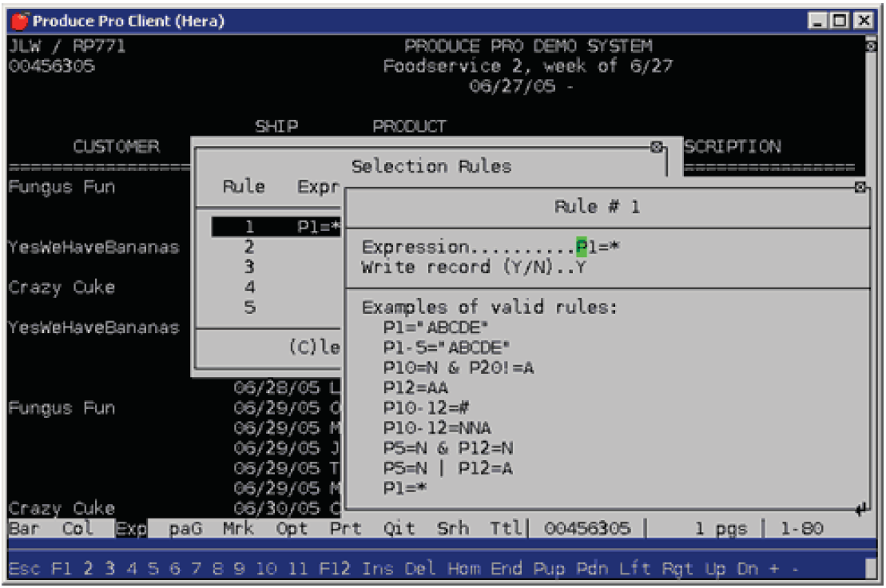Click the example rule P5=N | P12=A
This screenshot has width=886, height=588.
pyautogui.click(x=447, y=468)
